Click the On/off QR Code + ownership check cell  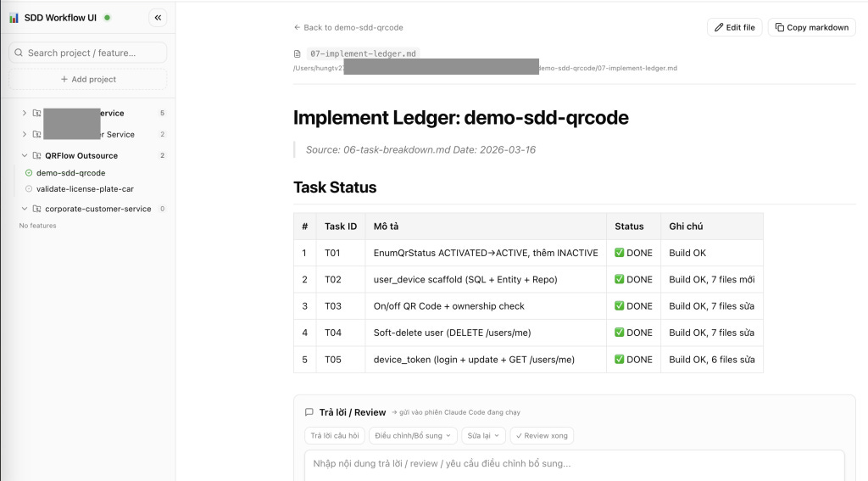pyautogui.click(x=486, y=306)
